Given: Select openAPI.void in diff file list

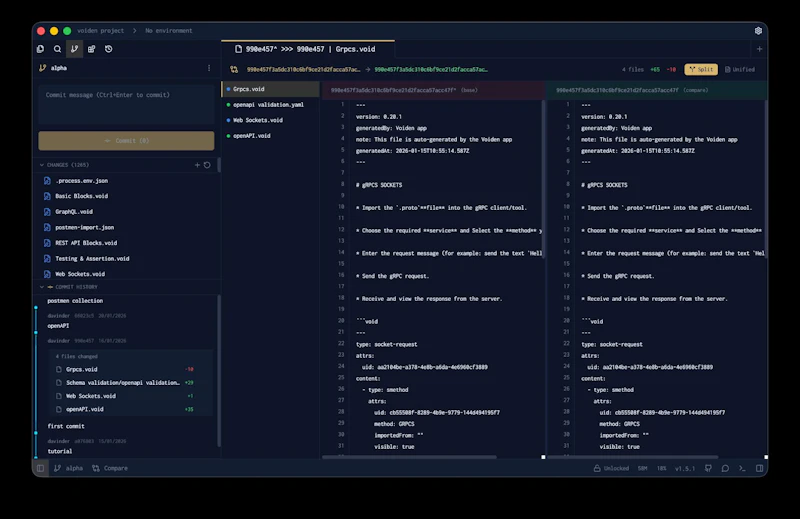Looking at the screenshot, I should [x=271, y=136].
